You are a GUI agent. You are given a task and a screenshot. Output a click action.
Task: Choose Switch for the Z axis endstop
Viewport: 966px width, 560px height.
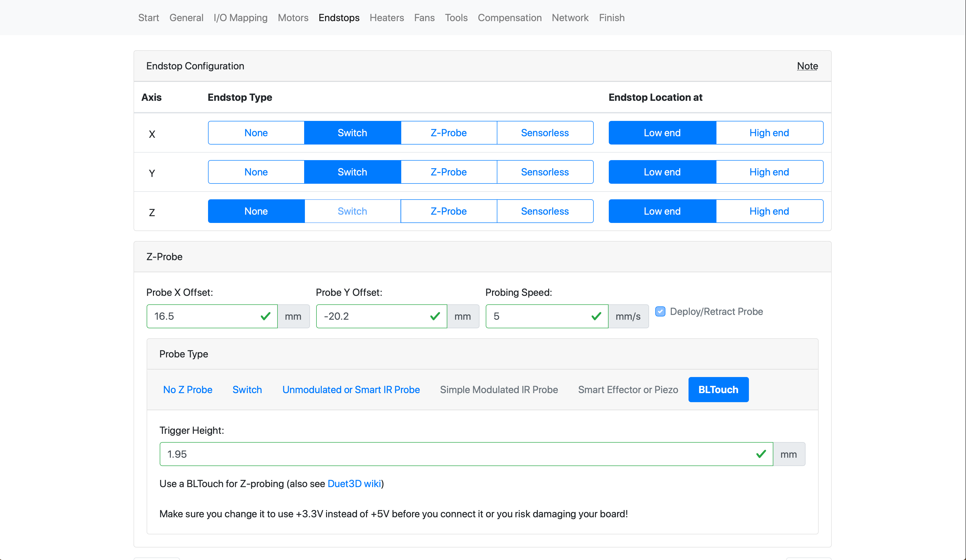pyautogui.click(x=352, y=211)
